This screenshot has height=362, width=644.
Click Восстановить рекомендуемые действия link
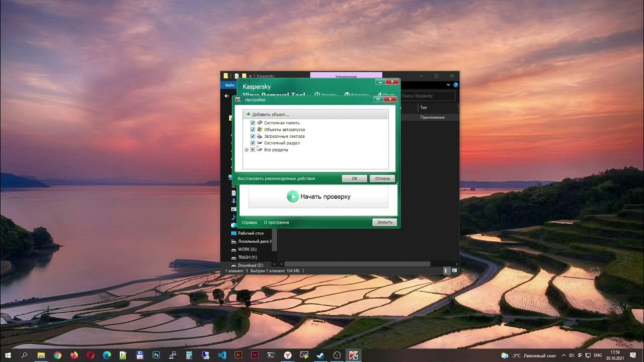pyautogui.click(x=276, y=178)
